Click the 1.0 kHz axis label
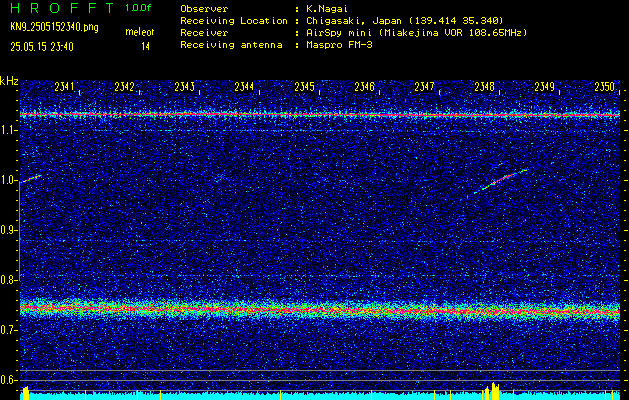The image size is (629, 400). pos(7,181)
